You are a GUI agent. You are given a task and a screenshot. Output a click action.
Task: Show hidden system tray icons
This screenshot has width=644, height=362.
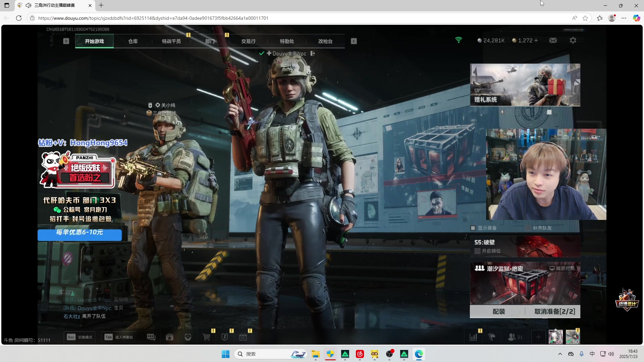560,354
